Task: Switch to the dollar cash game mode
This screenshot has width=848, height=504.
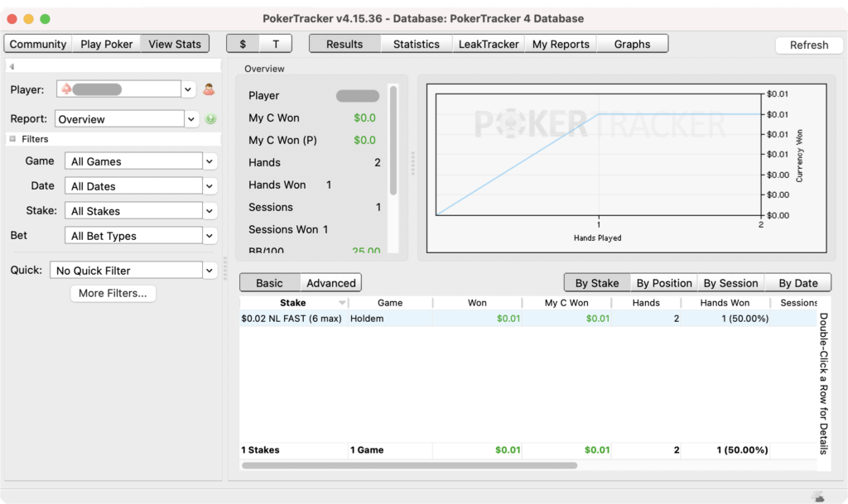Action: (x=243, y=44)
